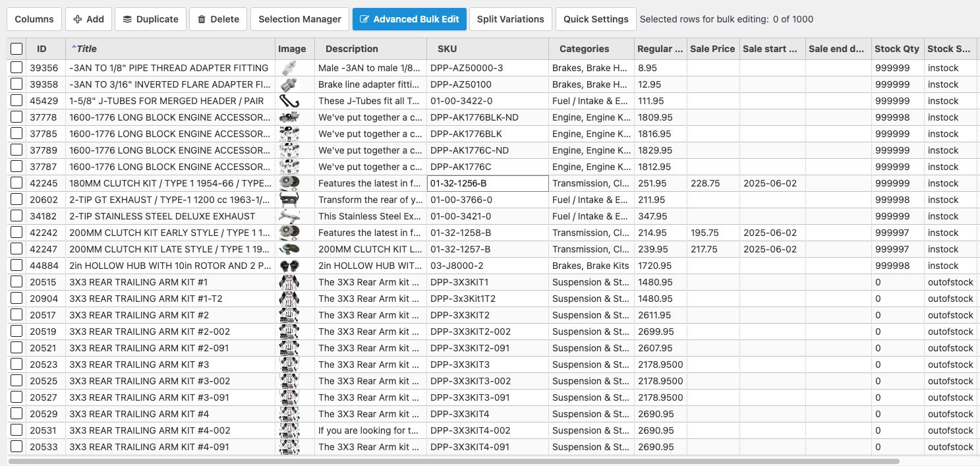Click SKU cell DPP-AK1776BLK-ND
The width and height of the screenshot is (980, 466).
click(488, 117)
